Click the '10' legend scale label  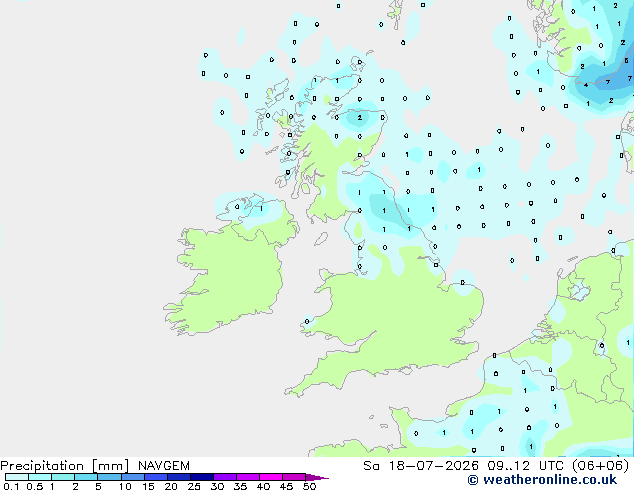[125, 486]
